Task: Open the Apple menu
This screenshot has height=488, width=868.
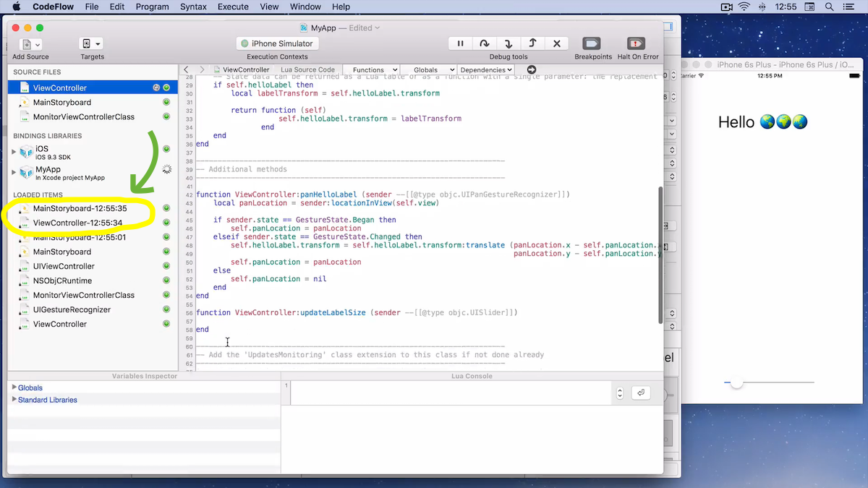Action: pyautogui.click(x=15, y=7)
